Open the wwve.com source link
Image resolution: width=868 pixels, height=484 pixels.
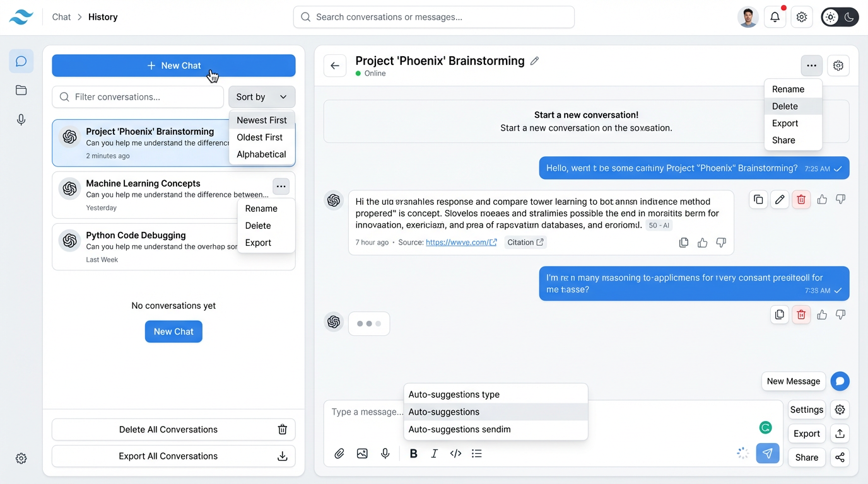[x=457, y=242]
